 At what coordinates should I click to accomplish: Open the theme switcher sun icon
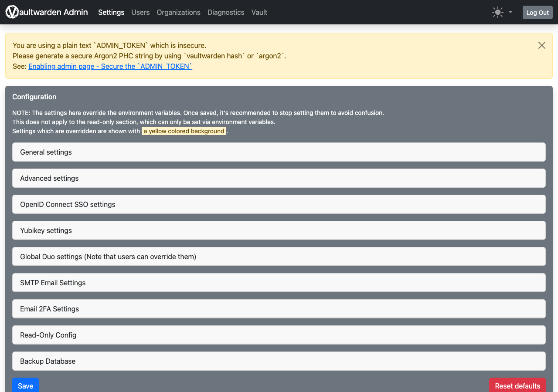click(497, 12)
